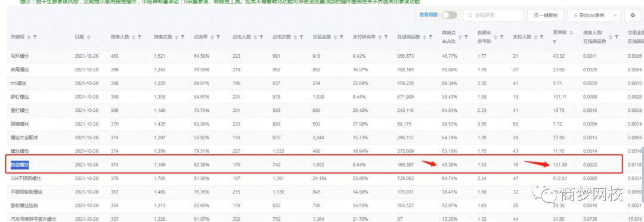Filter the 客单价 column
The width and height of the screenshot is (644, 222).
(x=555, y=42)
